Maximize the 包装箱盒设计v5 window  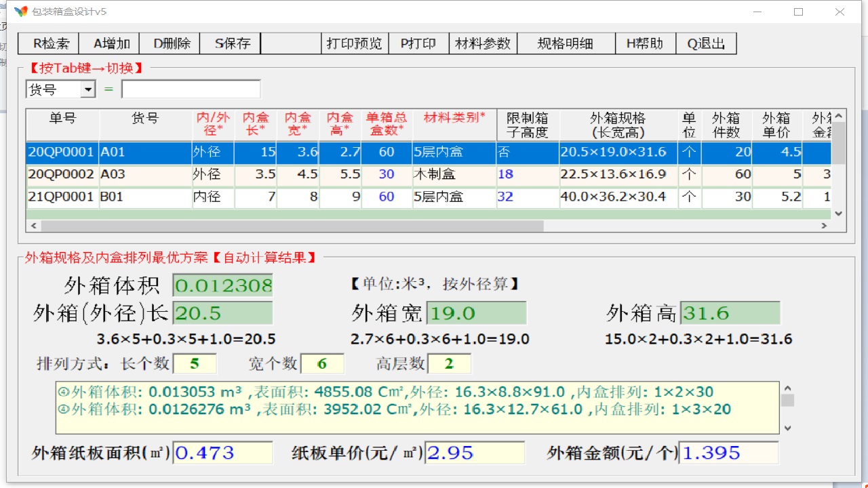798,12
